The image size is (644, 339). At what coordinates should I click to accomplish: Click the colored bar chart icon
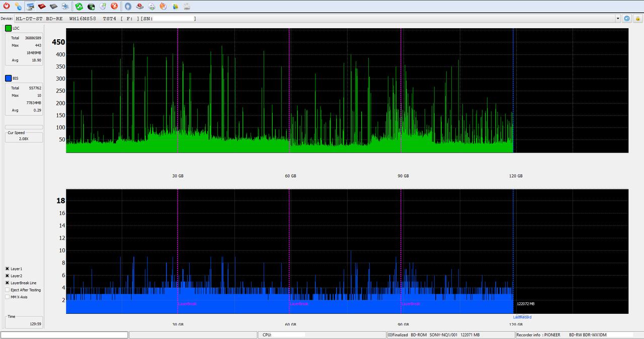click(175, 6)
